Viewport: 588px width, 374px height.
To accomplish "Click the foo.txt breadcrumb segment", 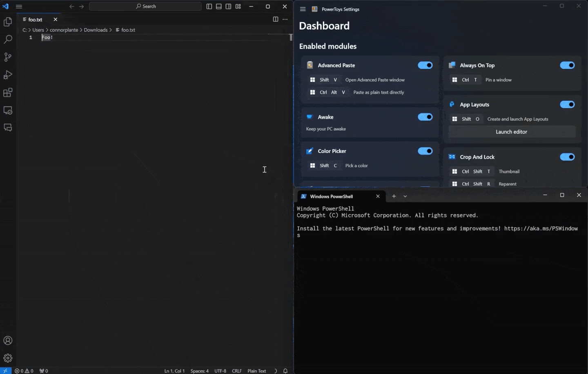I will (128, 30).
